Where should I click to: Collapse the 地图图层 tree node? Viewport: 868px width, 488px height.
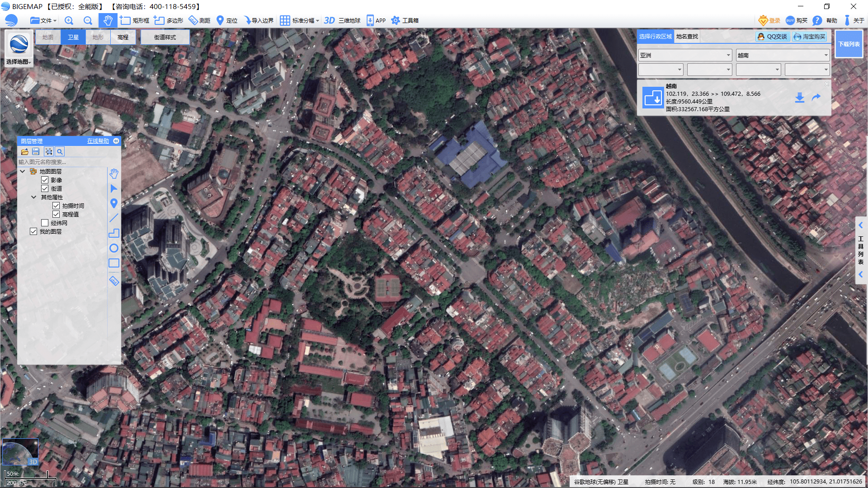coord(22,171)
